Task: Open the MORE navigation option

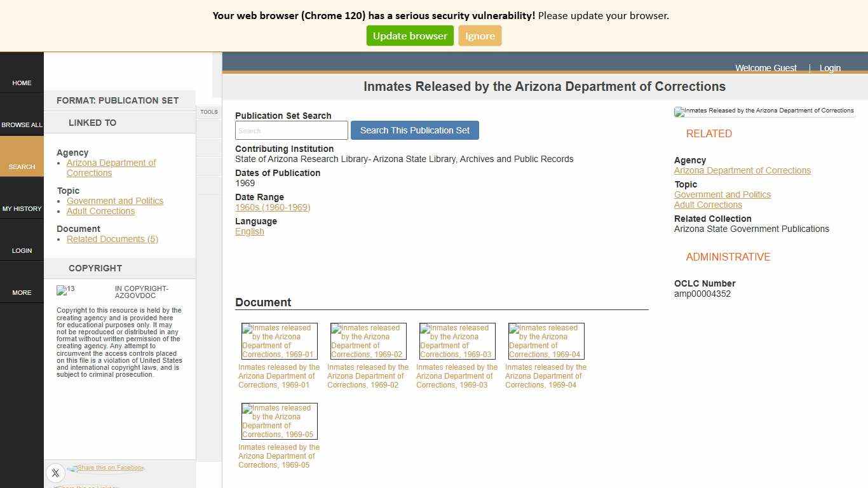Action: click(x=22, y=292)
